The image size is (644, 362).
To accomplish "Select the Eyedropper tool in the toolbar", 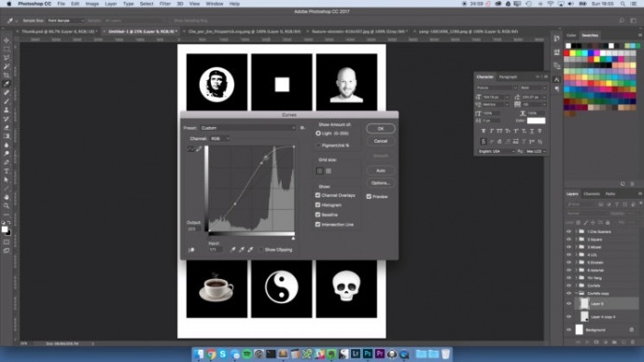I will click(7, 84).
